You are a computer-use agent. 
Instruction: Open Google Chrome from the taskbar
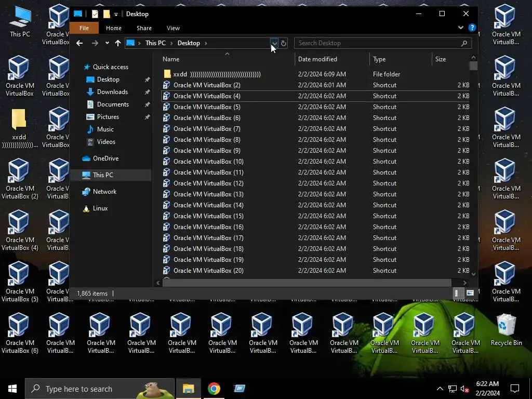(214, 389)
